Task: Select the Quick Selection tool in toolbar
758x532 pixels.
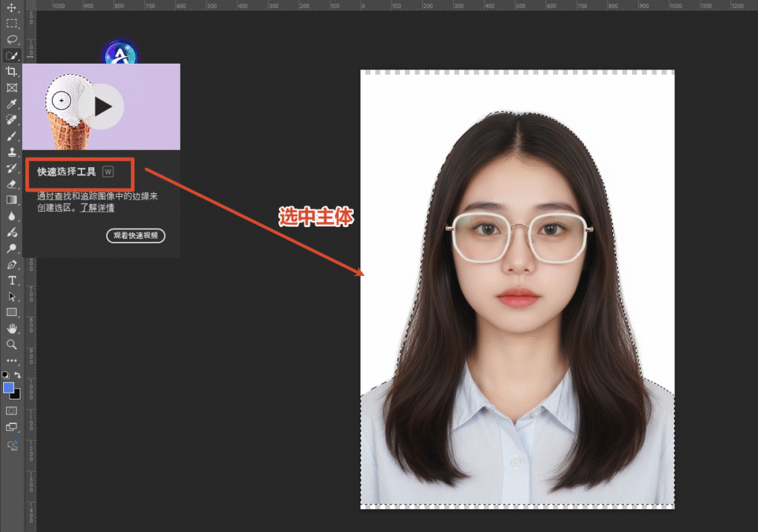Action: coord(12,55)
